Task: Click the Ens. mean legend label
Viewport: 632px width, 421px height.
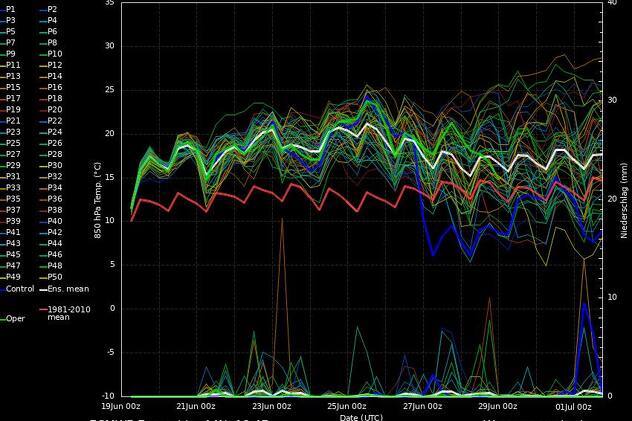Action: [x=68, y=289]
